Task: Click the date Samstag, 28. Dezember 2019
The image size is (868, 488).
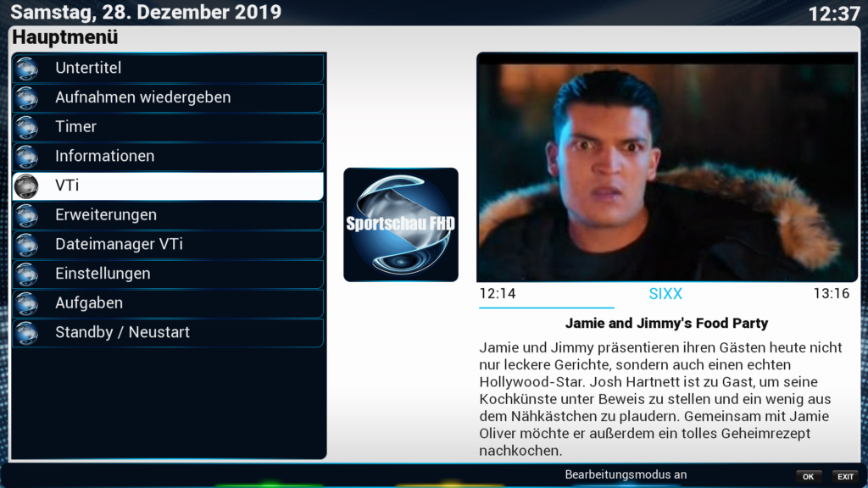Action: pyautogui.click(x=146, y=12)
